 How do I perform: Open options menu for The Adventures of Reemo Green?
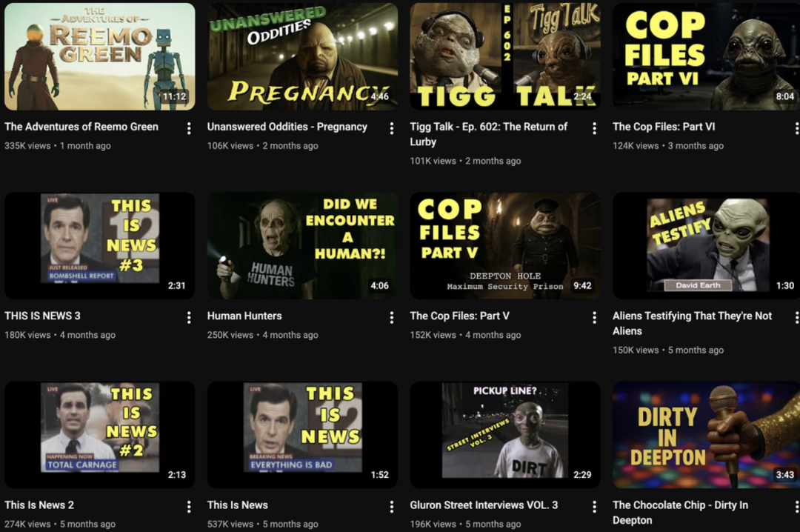(189, 128)
